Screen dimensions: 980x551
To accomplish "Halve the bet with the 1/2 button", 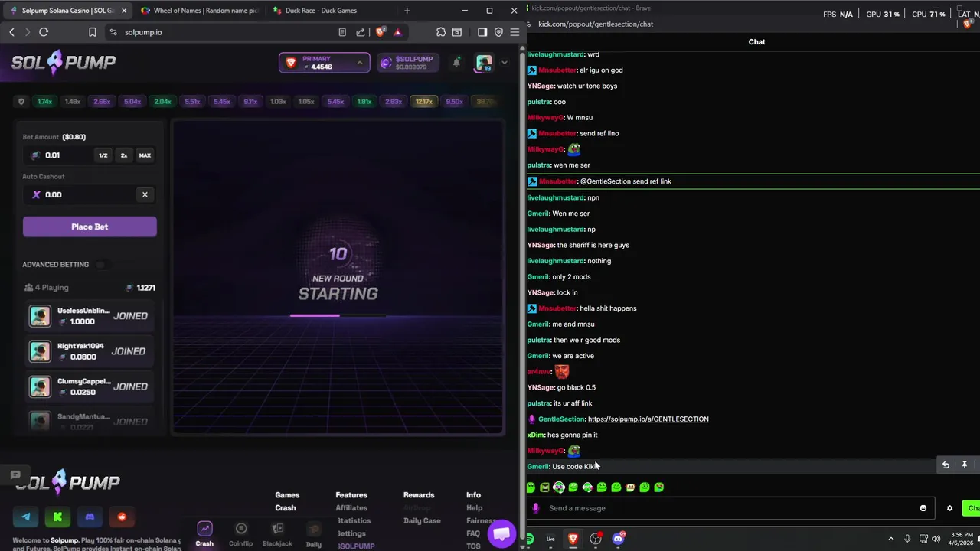I will coord(103,155).
